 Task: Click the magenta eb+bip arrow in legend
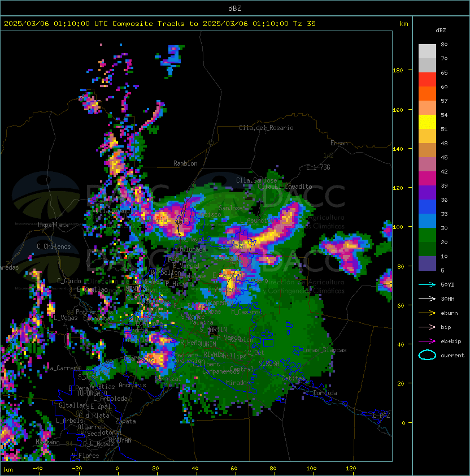coord(427,341)
